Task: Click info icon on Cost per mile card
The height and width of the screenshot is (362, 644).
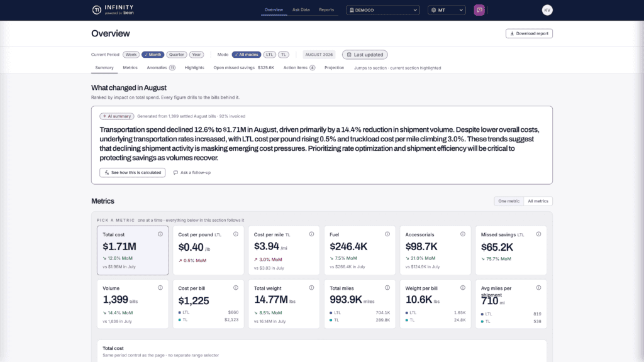Action: click(x=311, y=234)
